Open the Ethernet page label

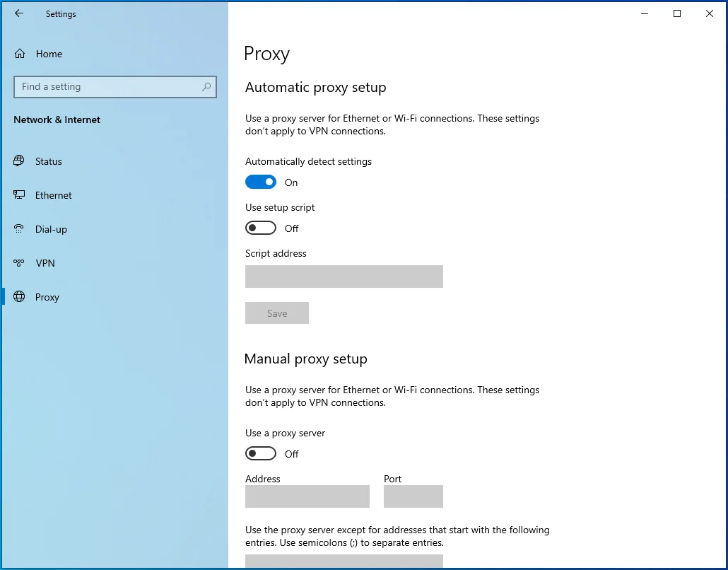click(x=54, y=196)
